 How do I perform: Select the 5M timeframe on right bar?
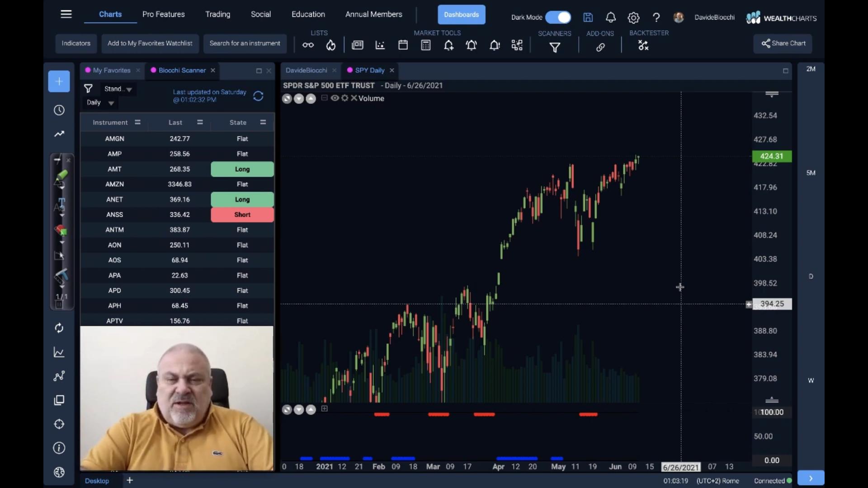point(811,173)
